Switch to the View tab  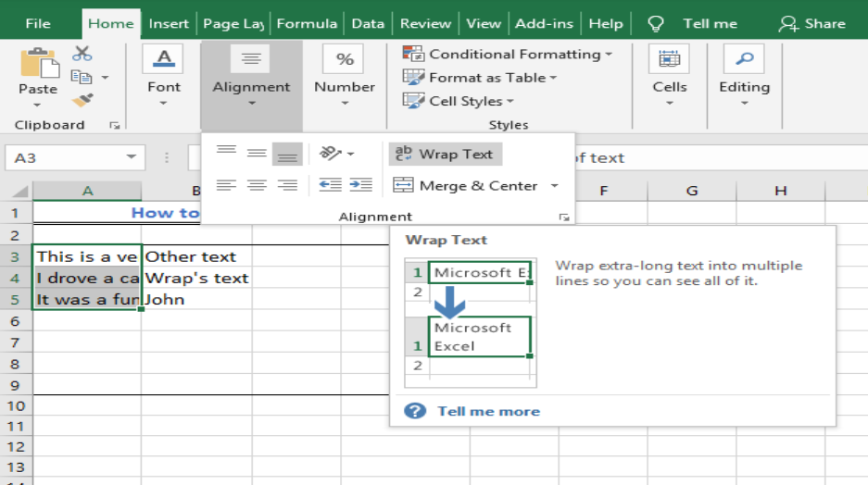484,24
